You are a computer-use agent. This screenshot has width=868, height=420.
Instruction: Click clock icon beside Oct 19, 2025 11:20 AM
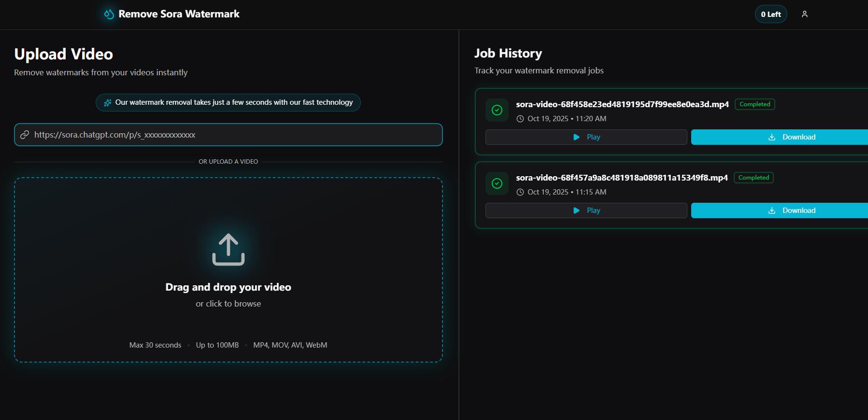click(520, 119)
